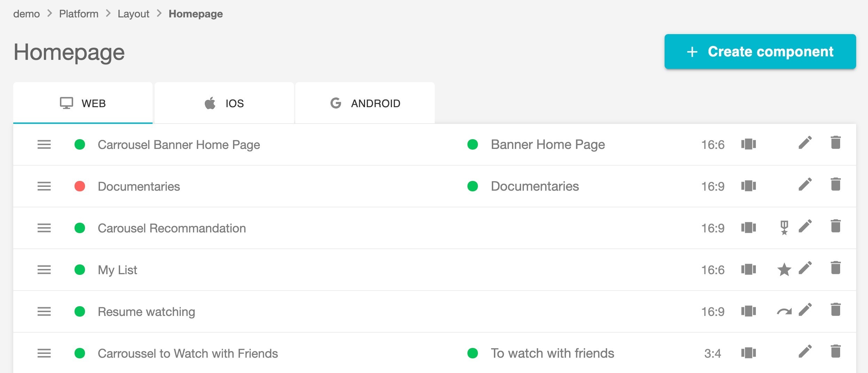
Task: Edit Carroussel to Watch with Friends
Action: 805,351
